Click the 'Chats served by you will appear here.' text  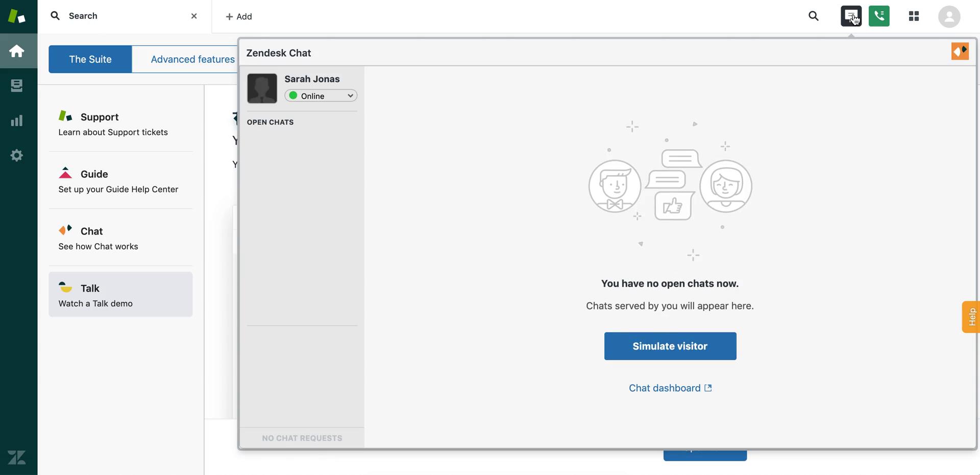[x=670, y=306]
